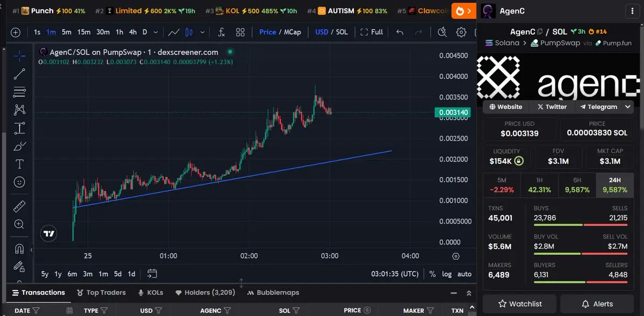Switch chart to MCap view
The width and height of the screenshot is (644, 316).
tap(292, 32)
